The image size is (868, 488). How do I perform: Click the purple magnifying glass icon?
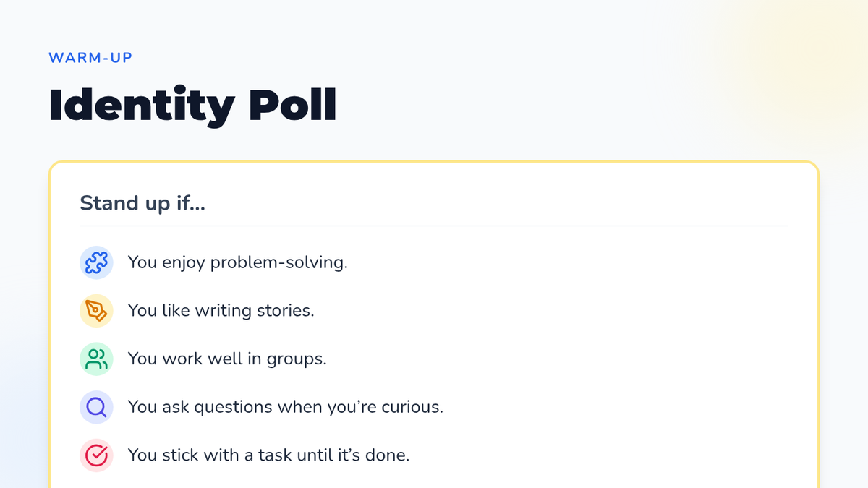click(96, 408)
